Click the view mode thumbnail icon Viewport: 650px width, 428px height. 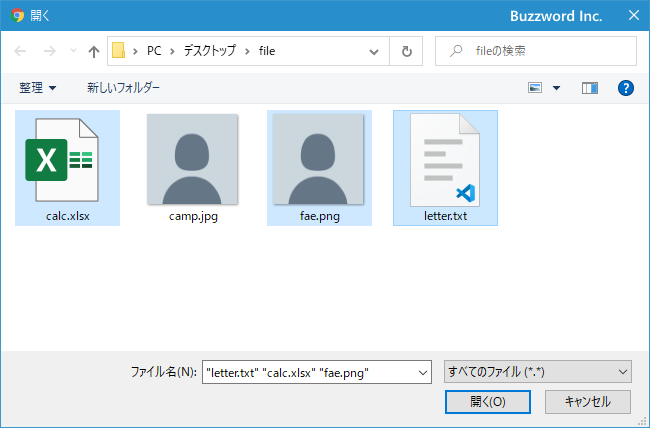(535, 88)
